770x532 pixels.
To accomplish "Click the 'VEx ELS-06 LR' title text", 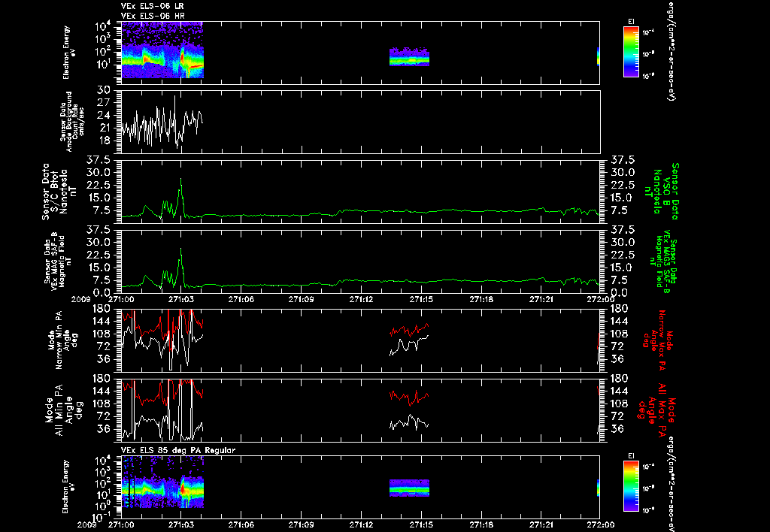I will point(152,6).
